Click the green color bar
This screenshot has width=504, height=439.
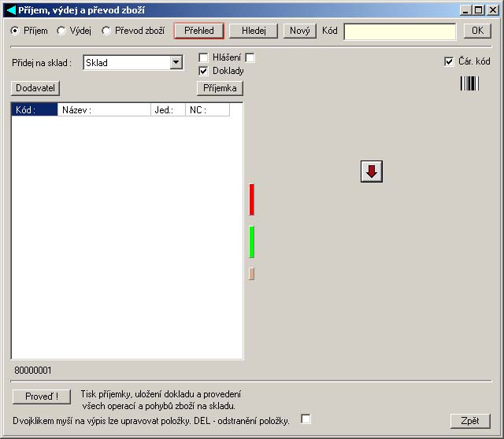[252, 242]
